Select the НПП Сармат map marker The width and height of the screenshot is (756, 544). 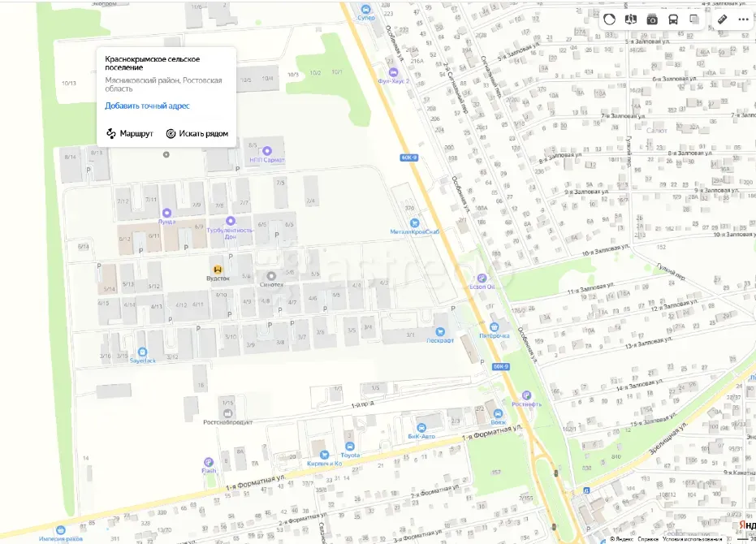[267, 151]
